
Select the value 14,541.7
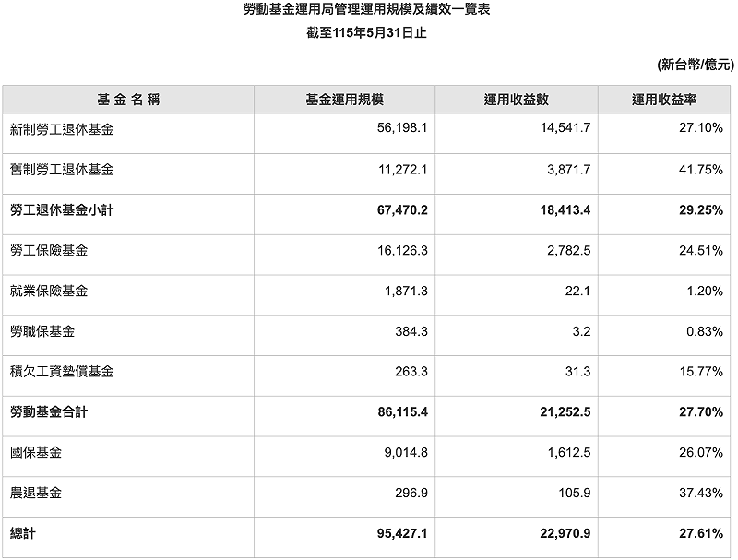[x=565, y=128]
